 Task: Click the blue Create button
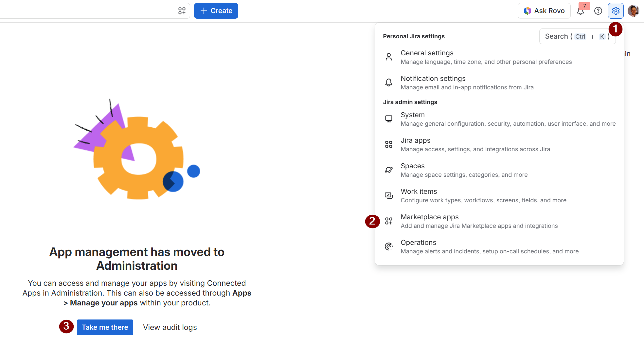216,11
